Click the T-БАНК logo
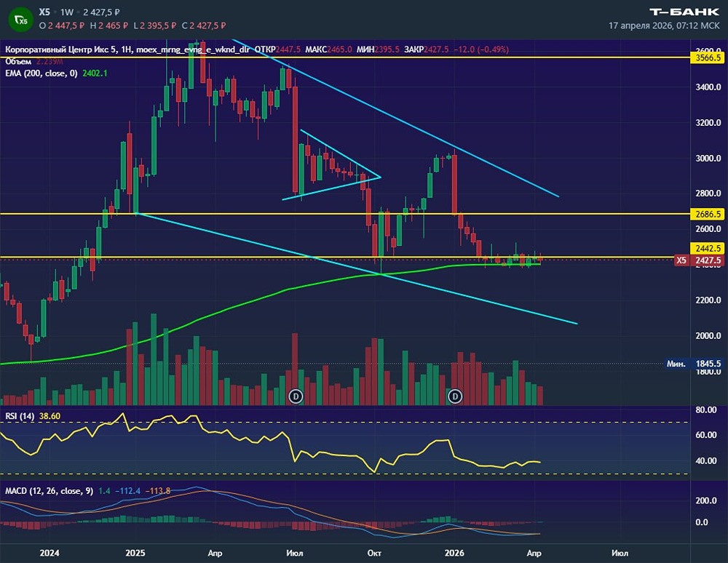This screenshot has height=563, width=728. [684, 12]
